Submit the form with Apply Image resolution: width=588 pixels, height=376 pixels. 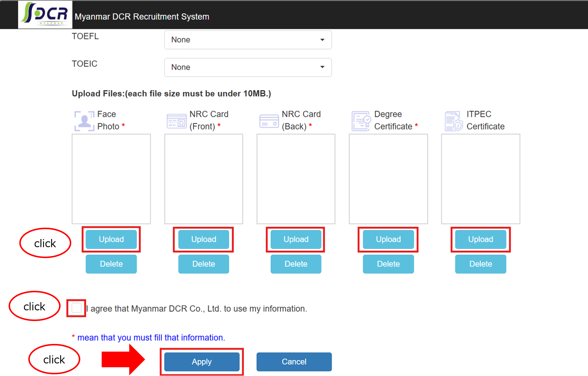(202, 361)
